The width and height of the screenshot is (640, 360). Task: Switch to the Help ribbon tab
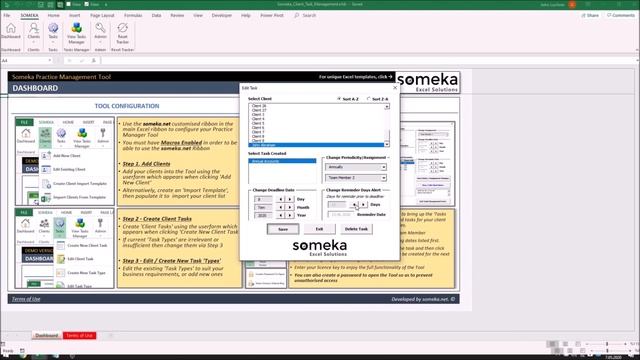click(246, 15)
